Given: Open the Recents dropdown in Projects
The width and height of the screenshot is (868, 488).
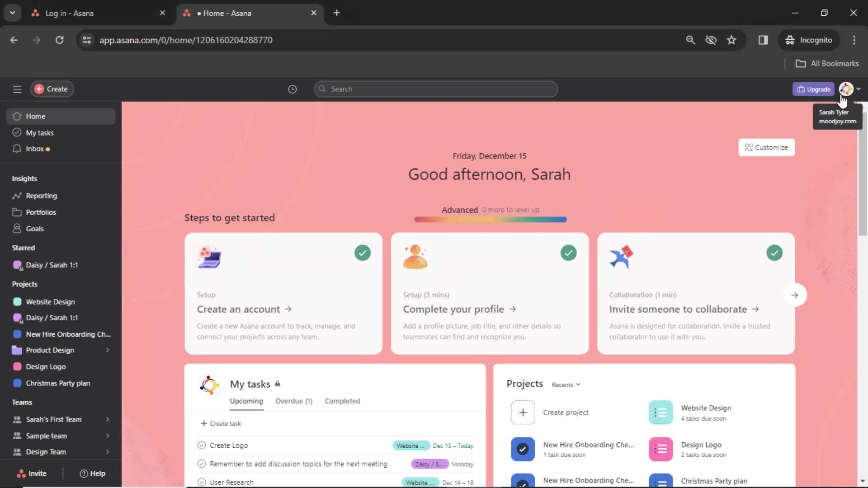Looking at the screenshot, I should 566,385.
